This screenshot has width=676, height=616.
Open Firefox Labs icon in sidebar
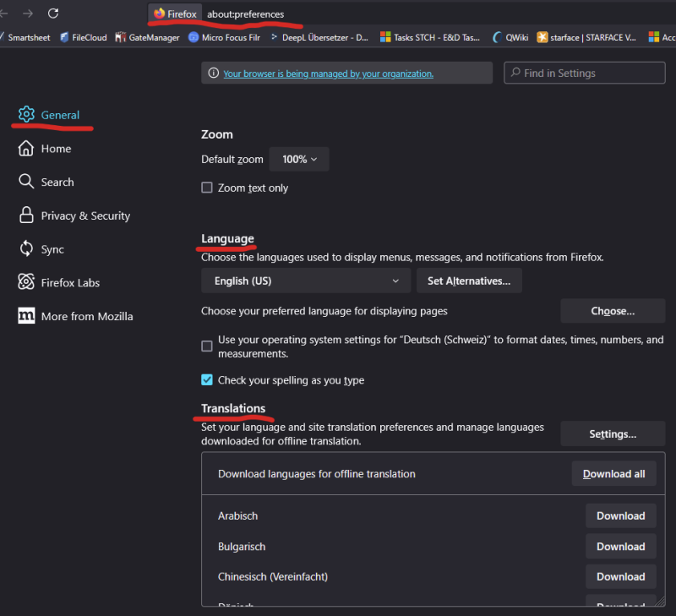tap(26, 282)
